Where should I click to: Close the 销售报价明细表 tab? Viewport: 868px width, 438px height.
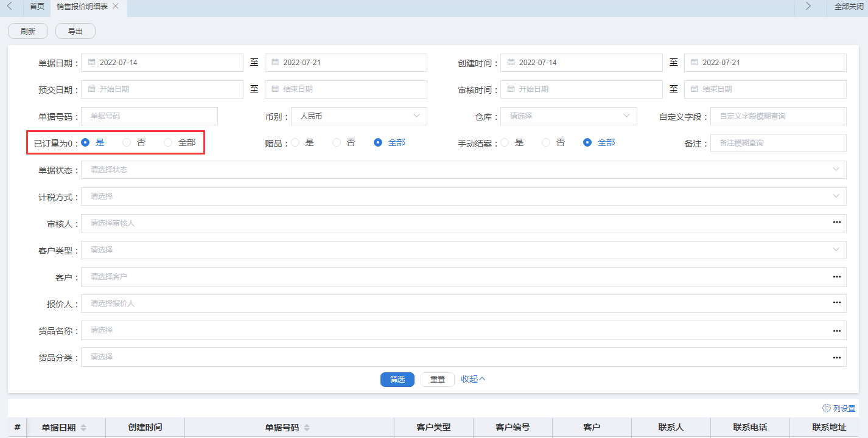(x=116, y=6)
